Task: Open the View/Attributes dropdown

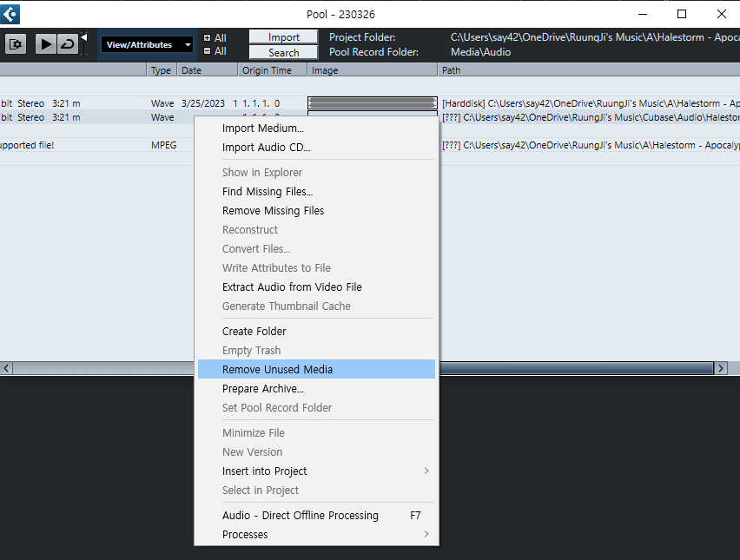Action: [x=146, y=43]
